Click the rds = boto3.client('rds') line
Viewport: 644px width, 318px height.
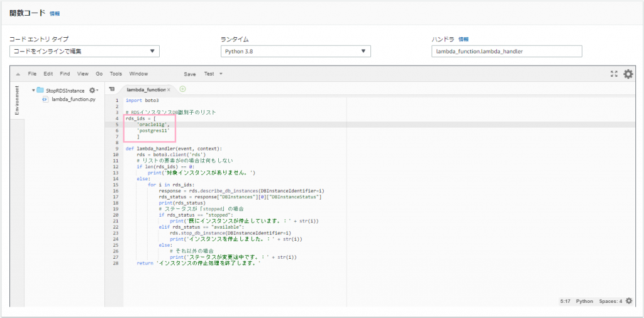coord(171,155)
